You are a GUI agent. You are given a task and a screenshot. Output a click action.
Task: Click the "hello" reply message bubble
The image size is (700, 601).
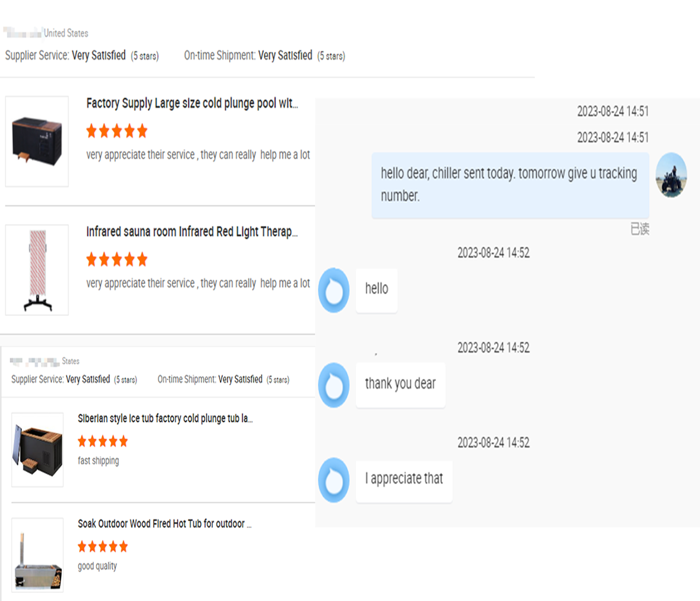[x=376, y=289]
